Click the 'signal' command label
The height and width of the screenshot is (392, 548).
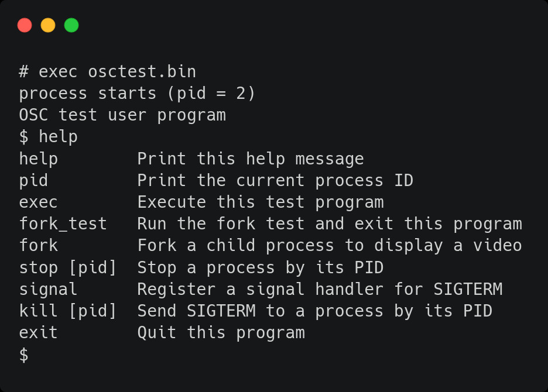coord(47,289)
